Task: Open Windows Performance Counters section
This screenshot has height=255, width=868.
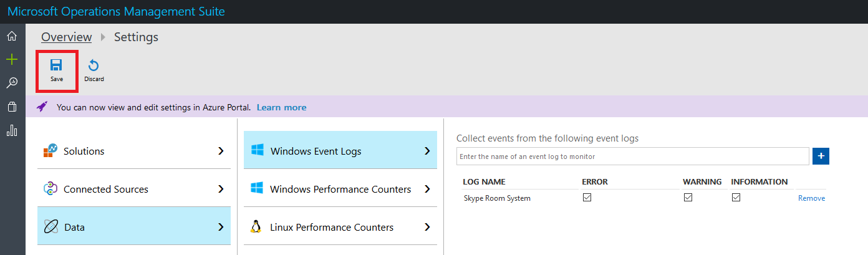Action: point(340,188)
